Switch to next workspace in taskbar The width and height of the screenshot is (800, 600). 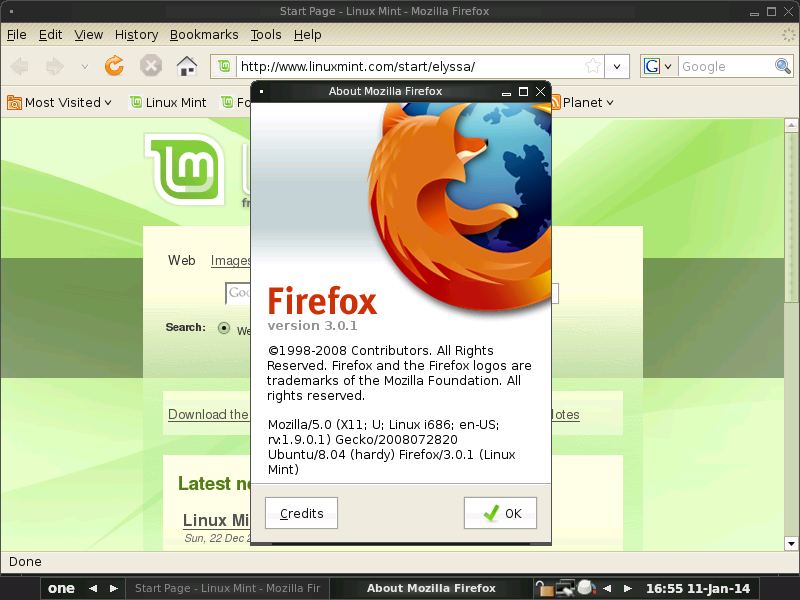pyautogui.click(x=114, y=589)
